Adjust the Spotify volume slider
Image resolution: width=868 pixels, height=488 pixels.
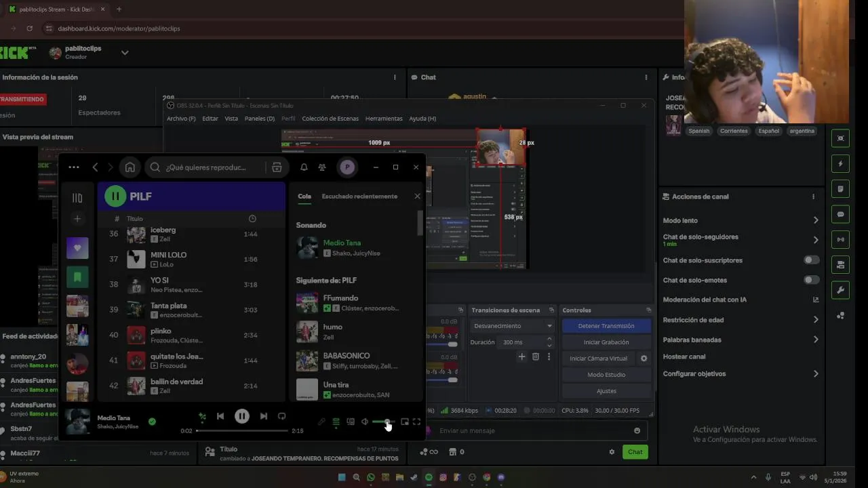point(383,422)
